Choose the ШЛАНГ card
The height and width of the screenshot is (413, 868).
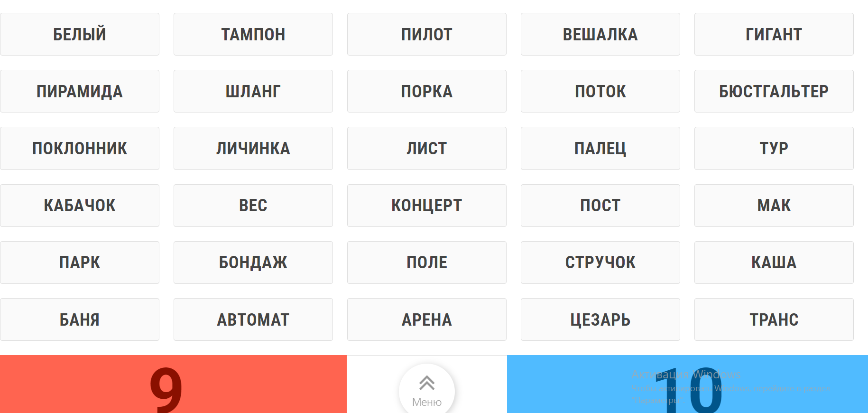pos(253,91)
